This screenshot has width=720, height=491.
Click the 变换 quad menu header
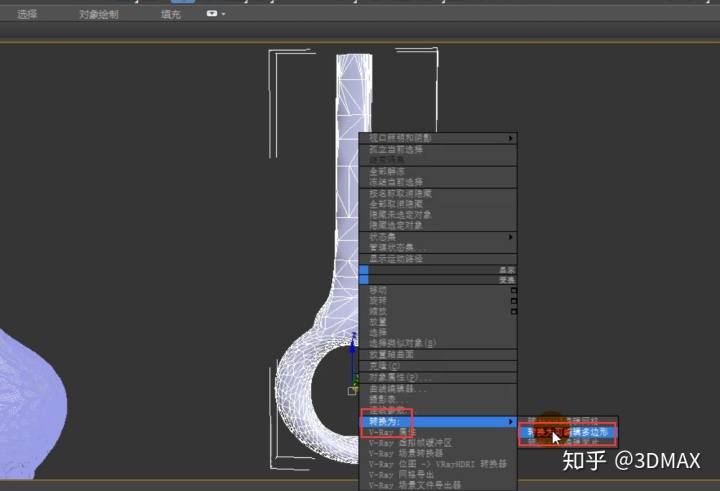(x=438, y=280)
